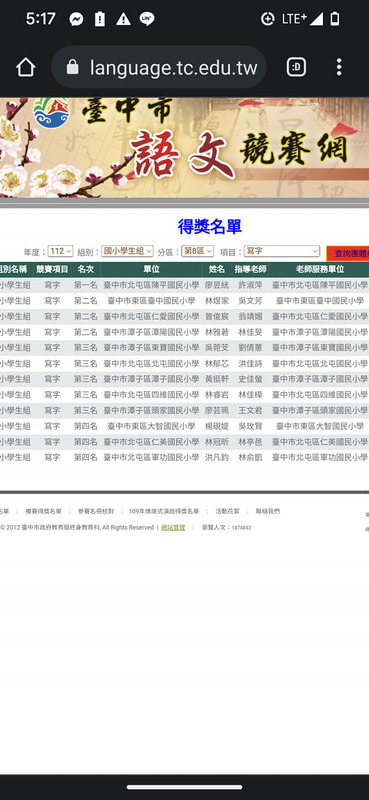This screenshot has width=369, height=800.
Task: Tap the data saver status icon
Action: [267, 19]
